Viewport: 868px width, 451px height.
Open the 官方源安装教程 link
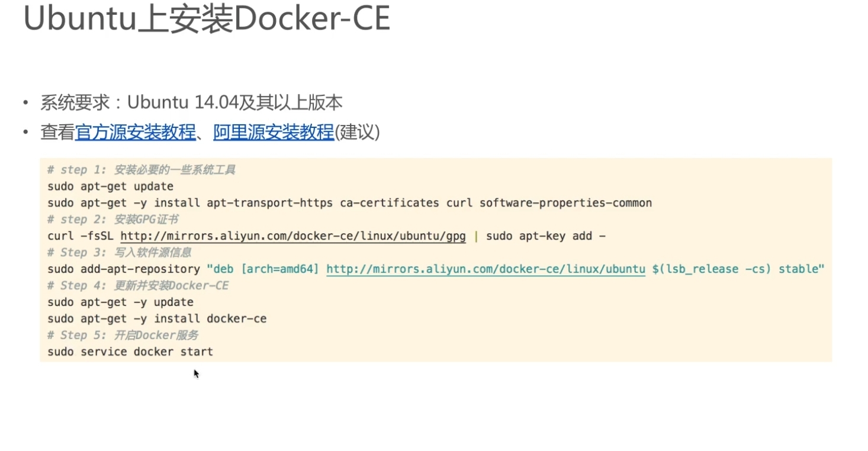(x=136, y=132)
